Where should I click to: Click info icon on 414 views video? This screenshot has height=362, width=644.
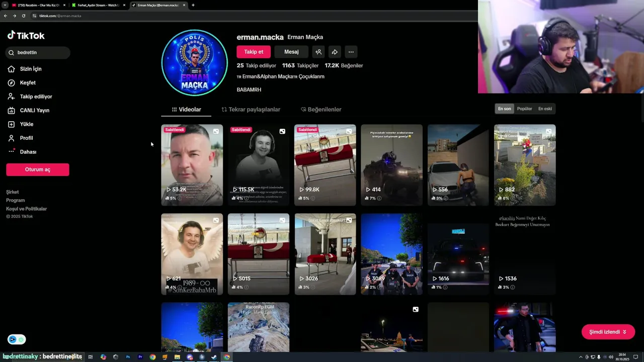(x=379, y=198)
